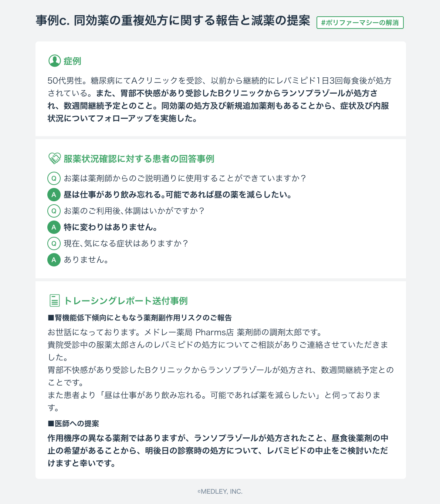The image size is (440, 504).
Task: Click the Q icon beside 現在、気になる症状
Action: (x=54, y=243)
